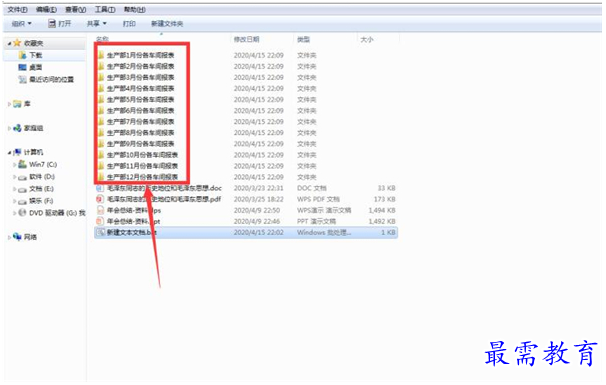Click the 新建文本文档.bat batch file icon
The width and height of the screenshot is (606, 385).
(x=100, y=232)
